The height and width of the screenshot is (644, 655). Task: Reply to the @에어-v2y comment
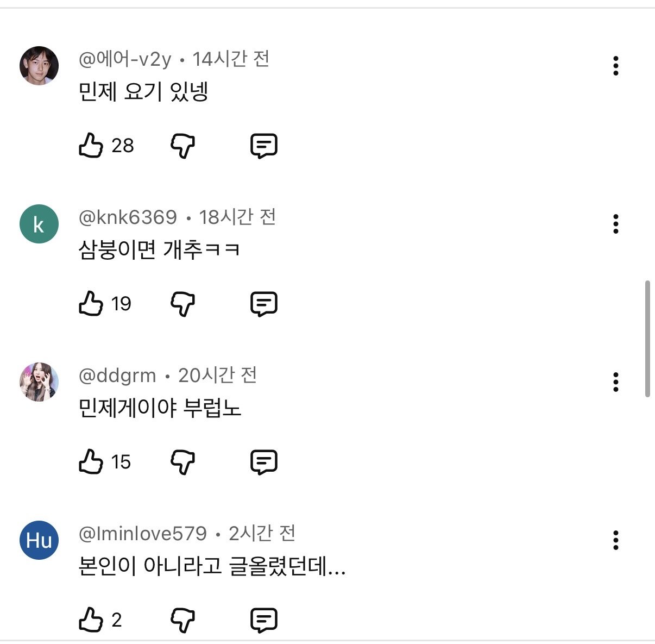[x=264, y=146]
